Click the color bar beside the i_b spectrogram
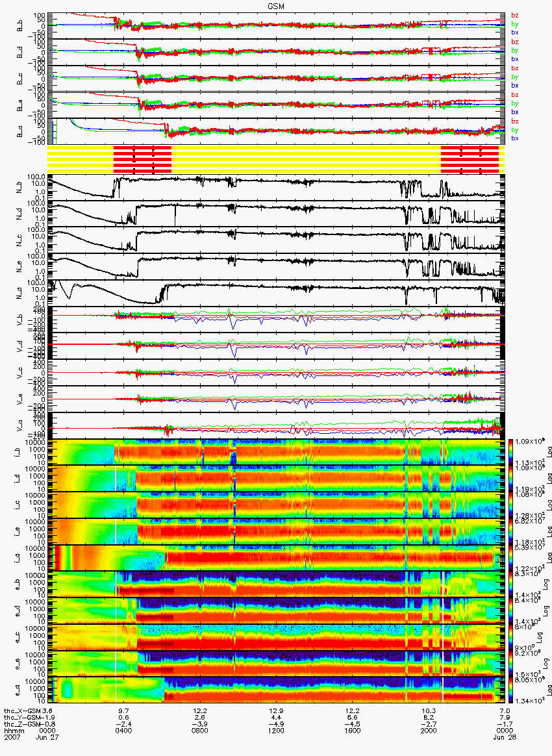Image resolution: width=552 pixels, height=756 pixels. tap(510, 452)
